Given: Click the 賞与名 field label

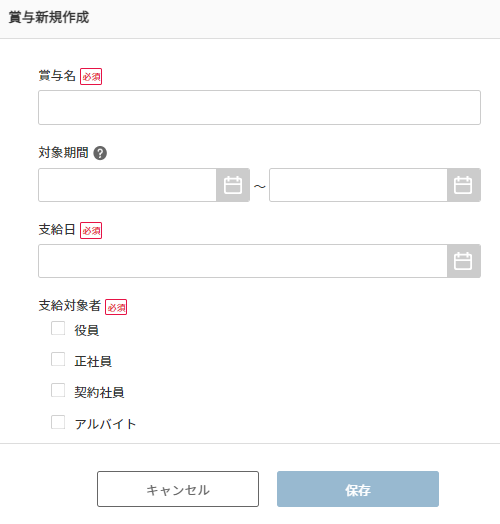Looking at the screenshot, I should 57,76.
